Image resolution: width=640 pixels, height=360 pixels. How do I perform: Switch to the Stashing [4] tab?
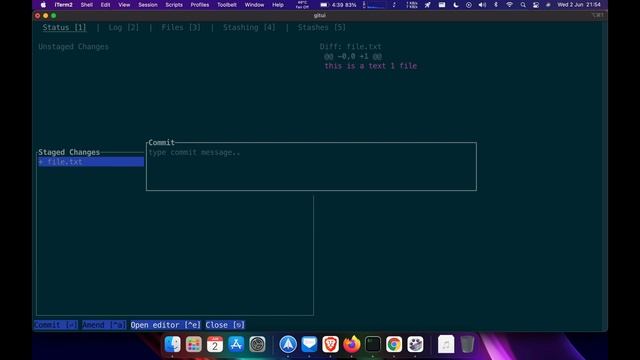(249, 27)
